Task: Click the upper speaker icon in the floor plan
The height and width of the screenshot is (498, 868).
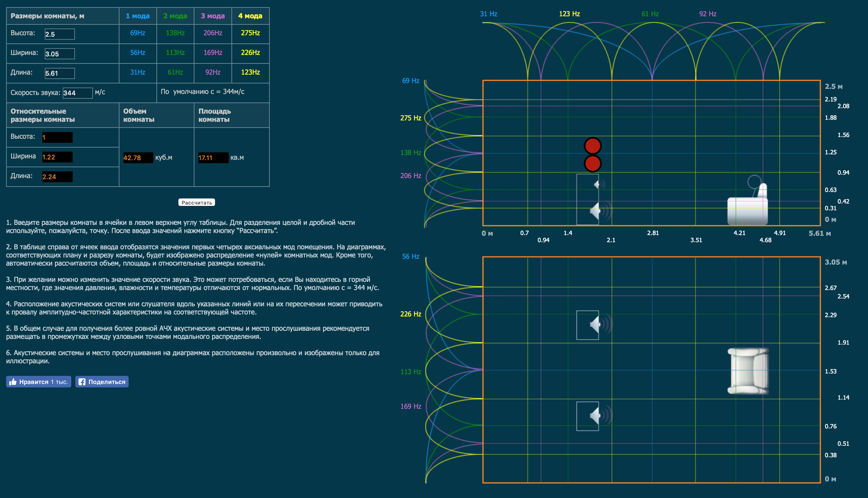Action: (x=595, y=325)
